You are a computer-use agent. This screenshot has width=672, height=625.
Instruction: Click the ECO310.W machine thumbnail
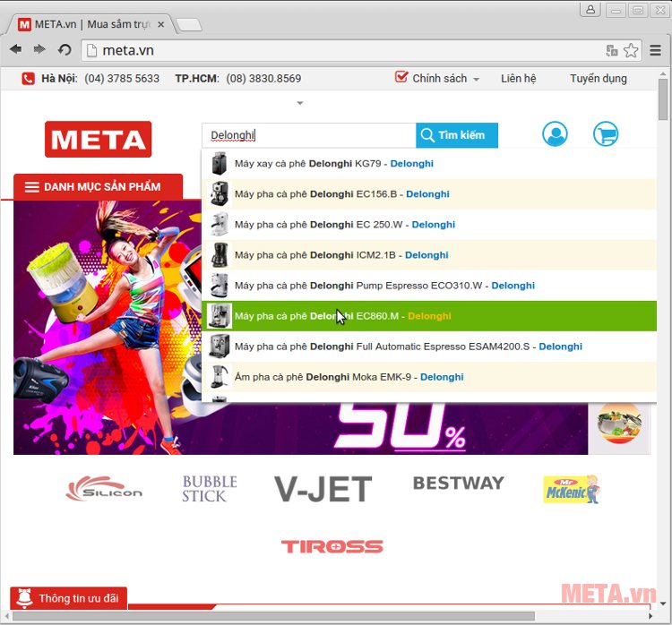point(220,286)
